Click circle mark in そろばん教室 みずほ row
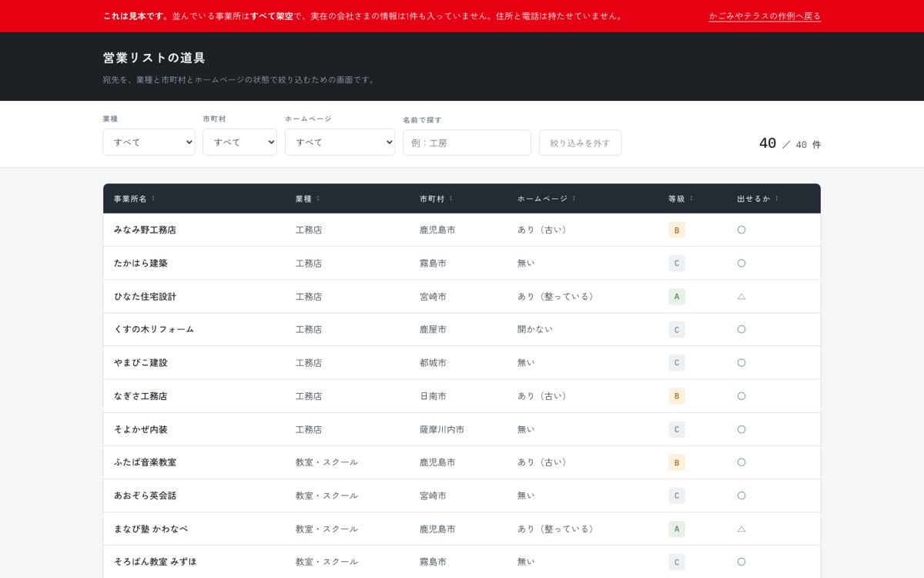This screenshot has height=578, width=924. (x=742, y=562)
